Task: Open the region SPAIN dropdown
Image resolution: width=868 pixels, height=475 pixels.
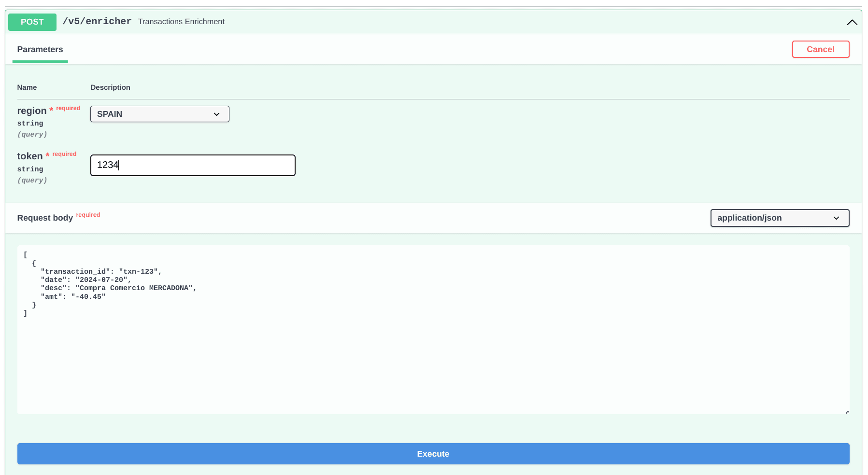Action: [x=160, y=114]
